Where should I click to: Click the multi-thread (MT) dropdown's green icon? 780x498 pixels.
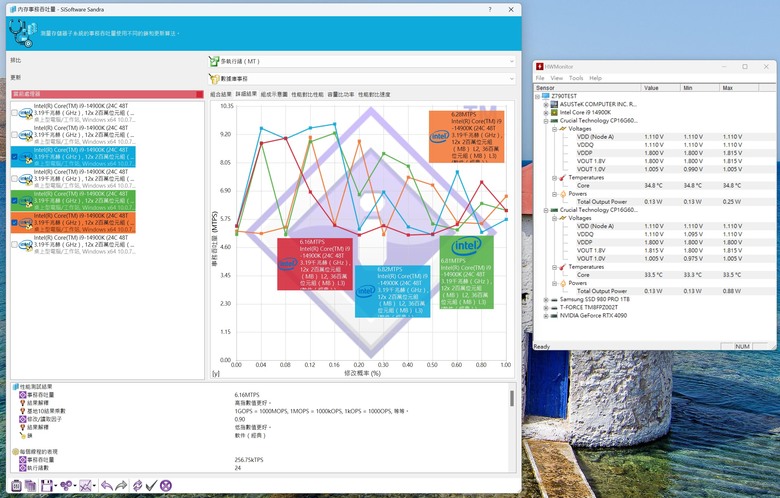214,61
